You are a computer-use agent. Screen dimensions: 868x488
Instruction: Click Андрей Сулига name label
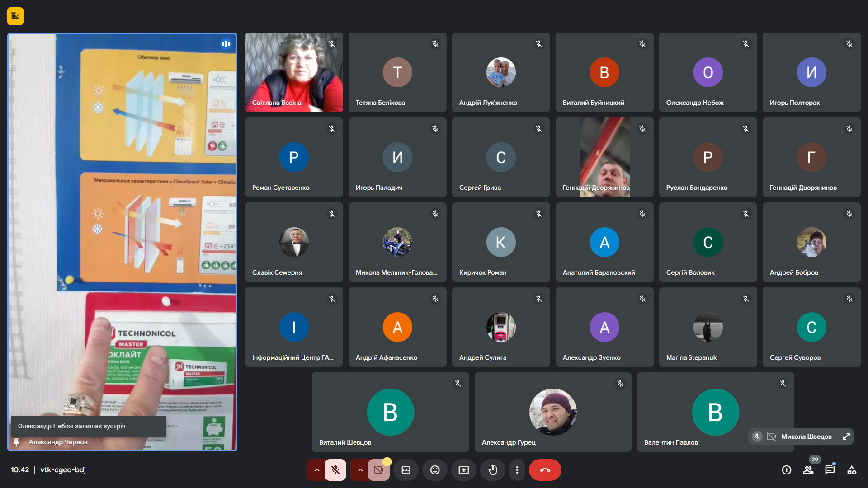point(483,357)
